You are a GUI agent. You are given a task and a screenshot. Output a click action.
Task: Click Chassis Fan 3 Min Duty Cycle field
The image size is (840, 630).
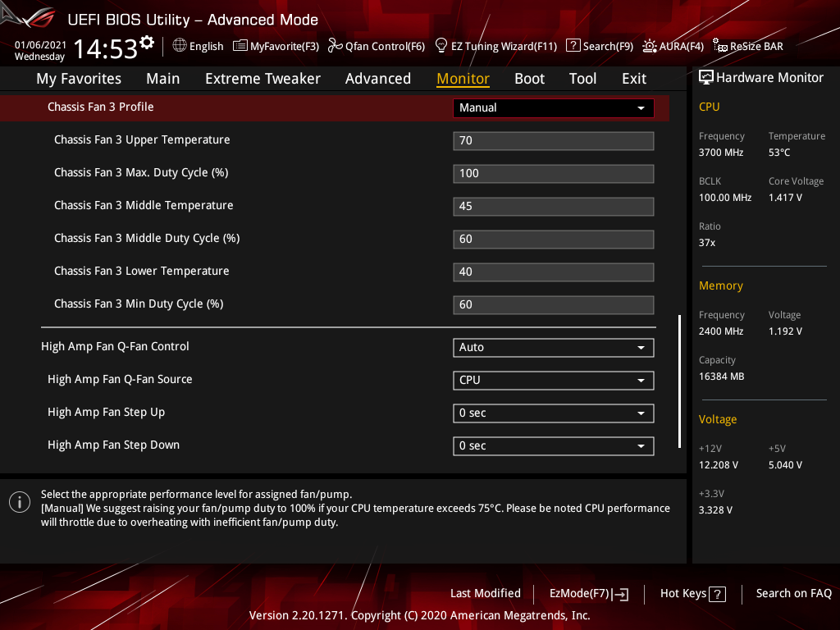pos(554,304)
